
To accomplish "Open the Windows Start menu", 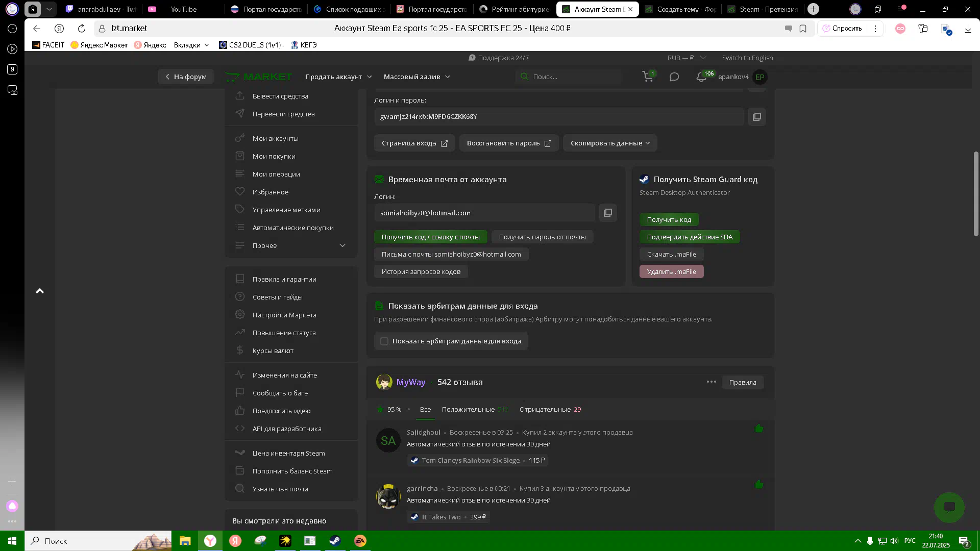I will (x=12, y=541).
